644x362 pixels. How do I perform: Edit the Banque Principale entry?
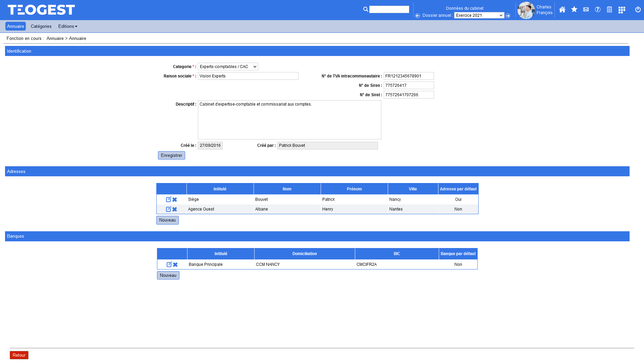(x=169, y=264)
